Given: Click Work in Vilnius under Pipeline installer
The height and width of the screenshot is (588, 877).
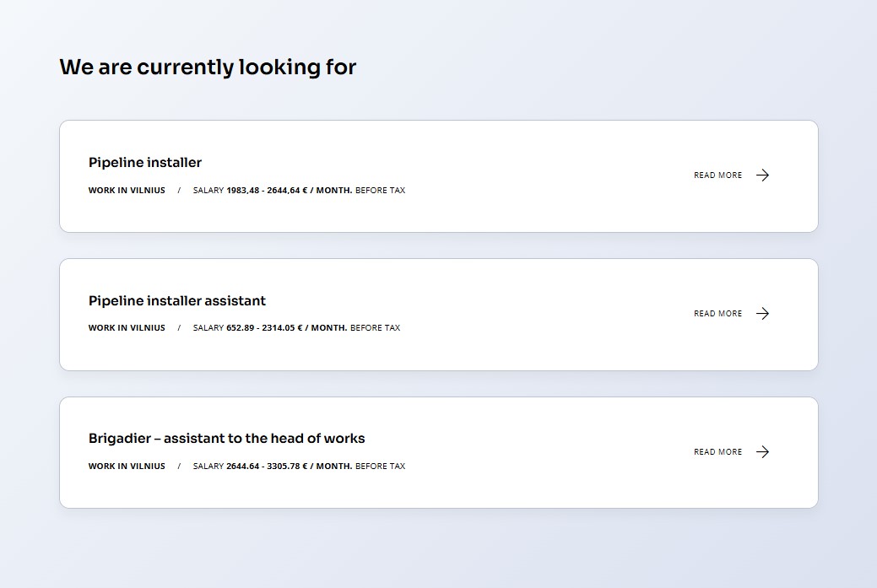Looking at the screenshot, I should coord(127,190).
